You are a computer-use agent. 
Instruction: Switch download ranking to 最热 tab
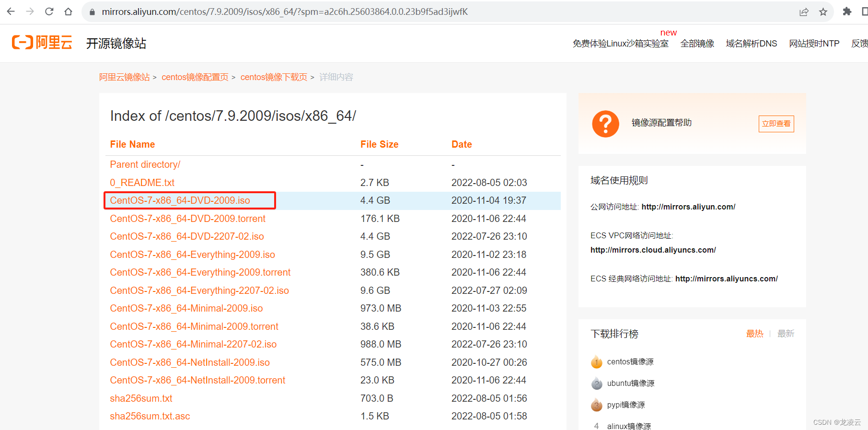click(x=754, y=334)
